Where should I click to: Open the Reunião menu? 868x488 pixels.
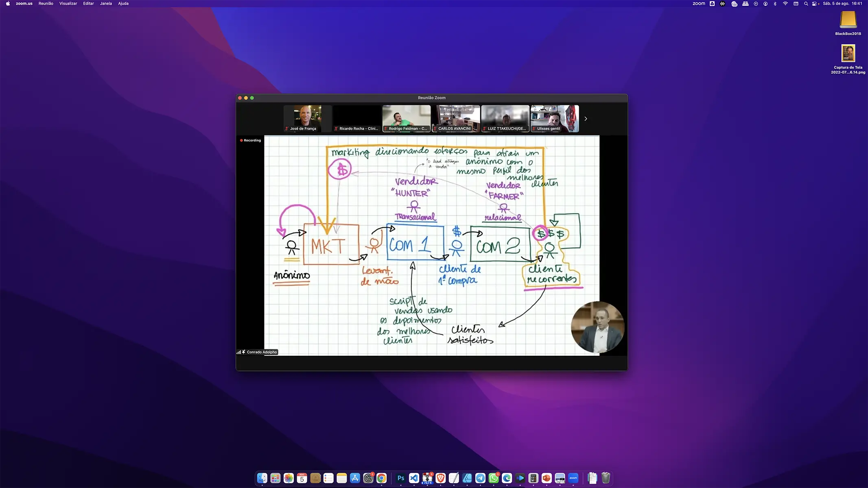(x=46, y=4)
